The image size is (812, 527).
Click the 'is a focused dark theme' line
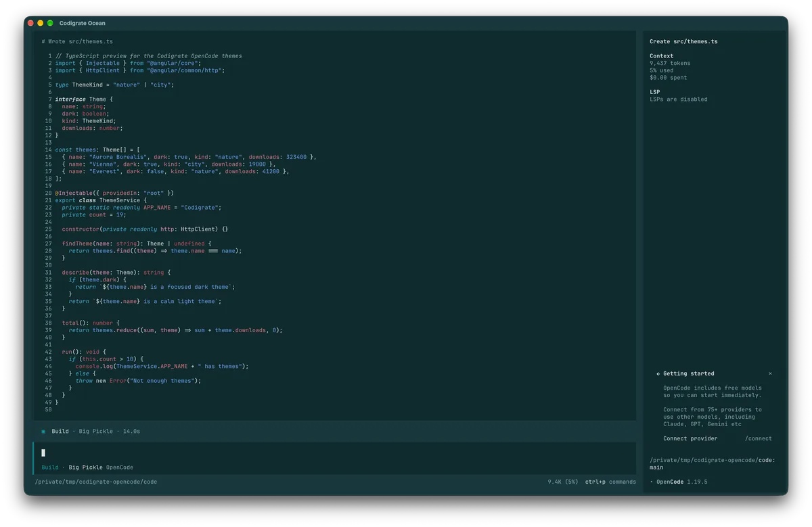pyautogui.click(x=155, y=287)
